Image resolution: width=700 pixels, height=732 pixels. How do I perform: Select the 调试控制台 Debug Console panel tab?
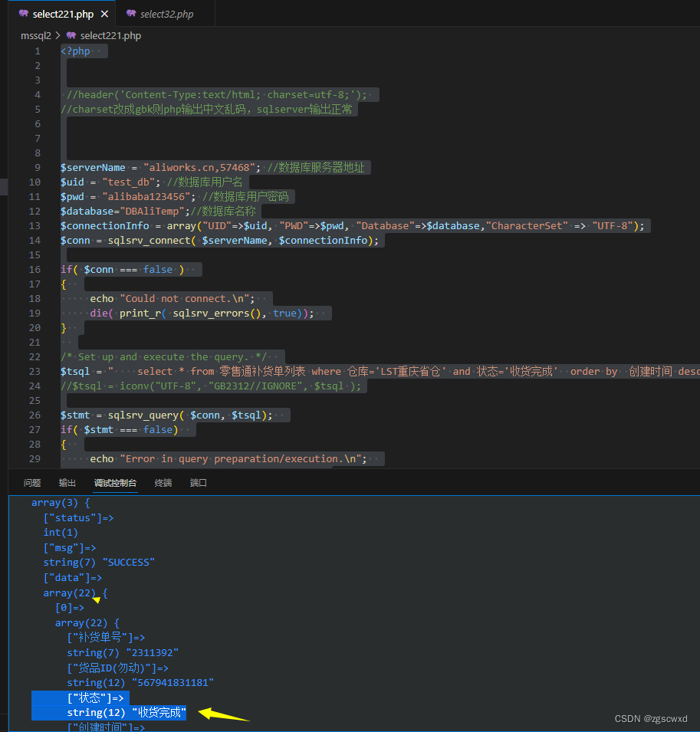click(x=115, y=483)
